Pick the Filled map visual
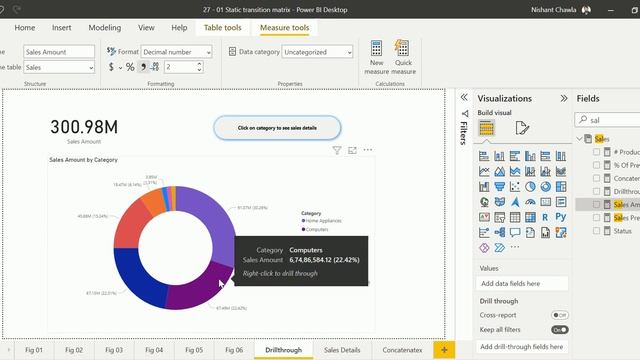The image size is (640, 360). [500, 202]
